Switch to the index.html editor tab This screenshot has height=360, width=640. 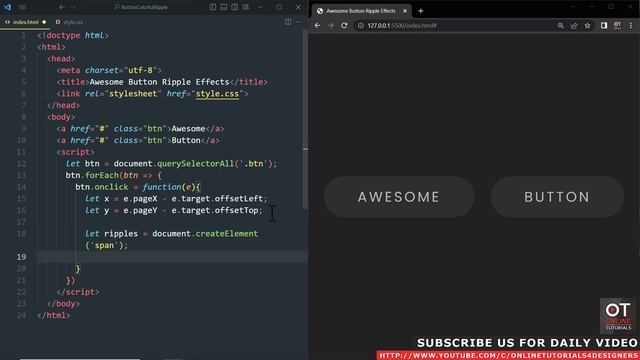pos(25,22)
